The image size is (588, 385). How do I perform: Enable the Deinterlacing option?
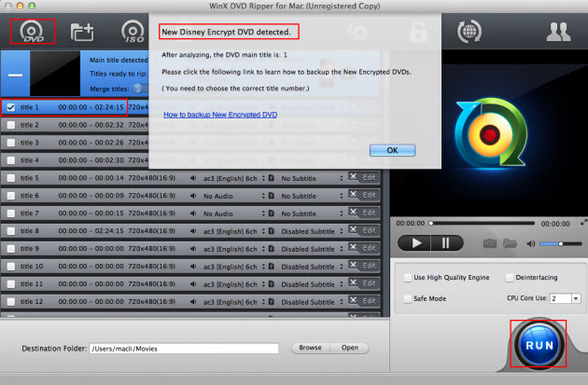[510, 278]
